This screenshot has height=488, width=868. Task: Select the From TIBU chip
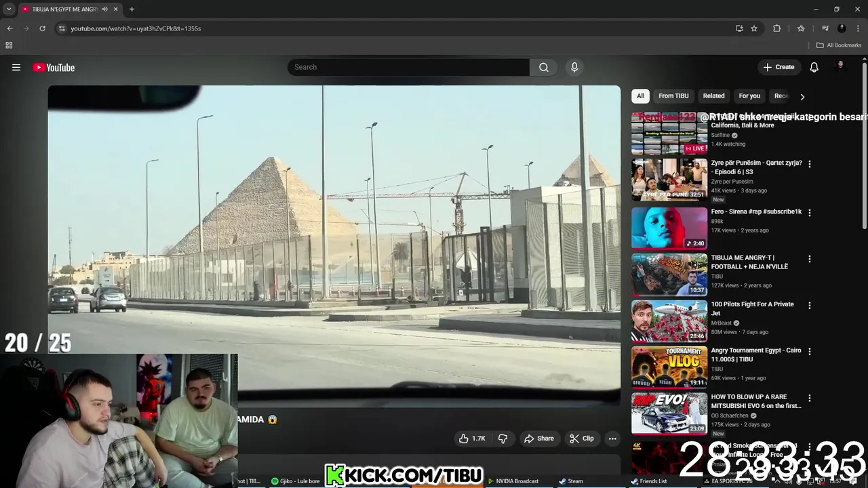tap(673, 96)
